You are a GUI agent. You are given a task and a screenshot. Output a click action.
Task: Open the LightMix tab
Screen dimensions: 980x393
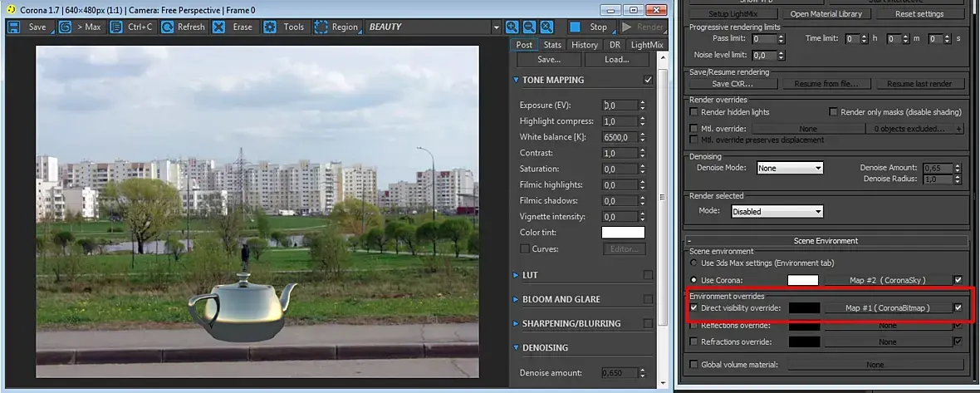(648, 45)
